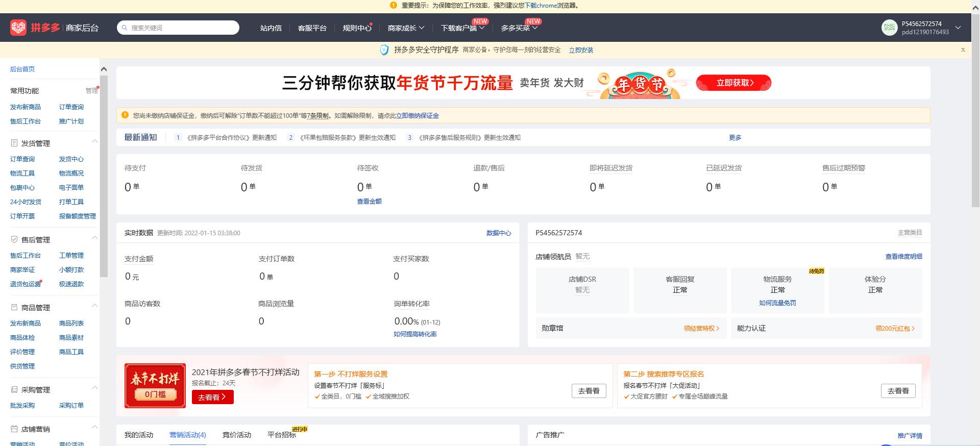The width and height of the screenshot is (980, 446).
Task: Open 站内信 in top navigation
Action: pos(271,28)
